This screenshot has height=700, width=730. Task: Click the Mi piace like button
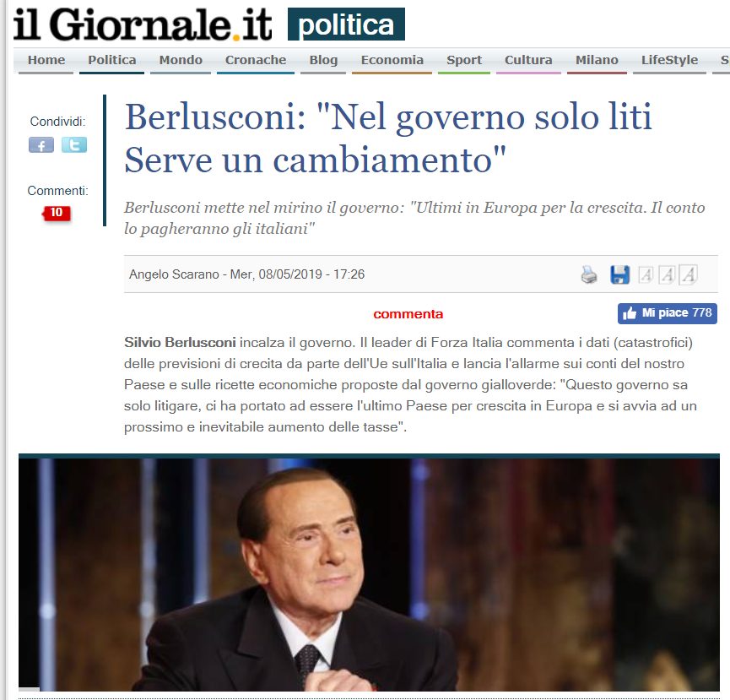pyautogui.click(x=668, y=313)
